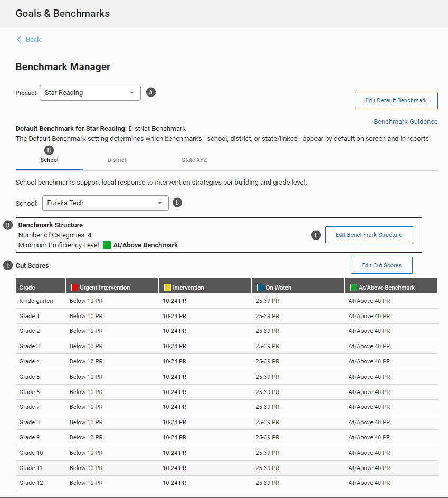448x498 pixels.
Task: Switch to the District tab
Action: pyautogui.click(x=117, y=160)
